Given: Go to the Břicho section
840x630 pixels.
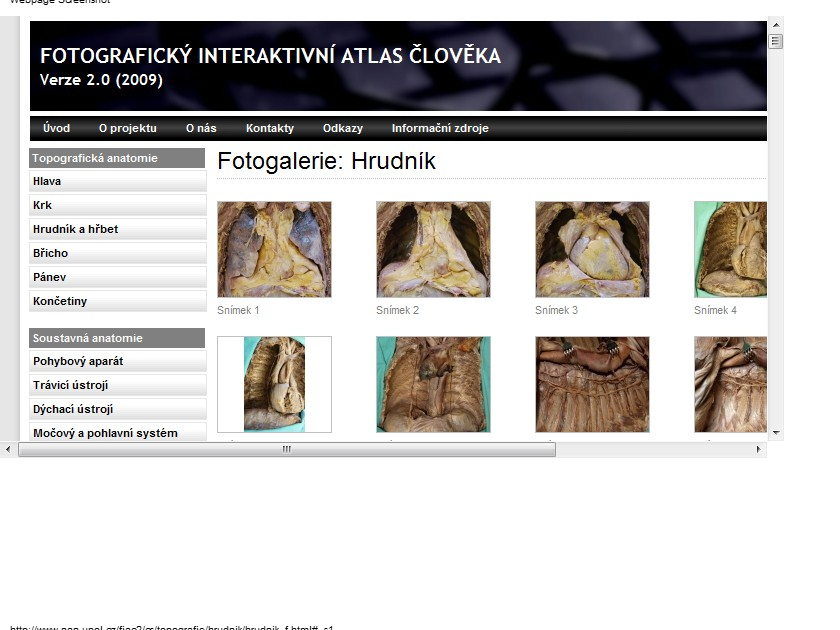Looking at the screenshot, I should tap(117, 253).
